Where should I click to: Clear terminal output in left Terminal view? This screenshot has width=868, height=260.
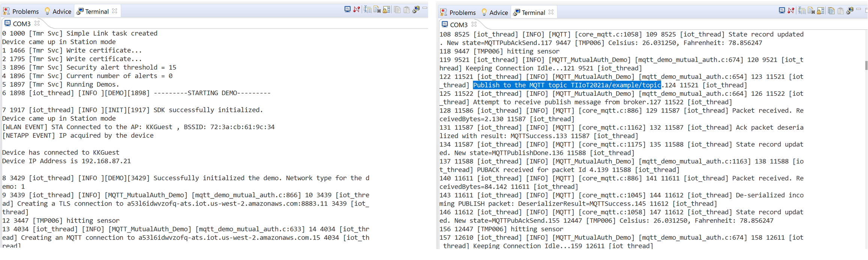click(377, 9)
